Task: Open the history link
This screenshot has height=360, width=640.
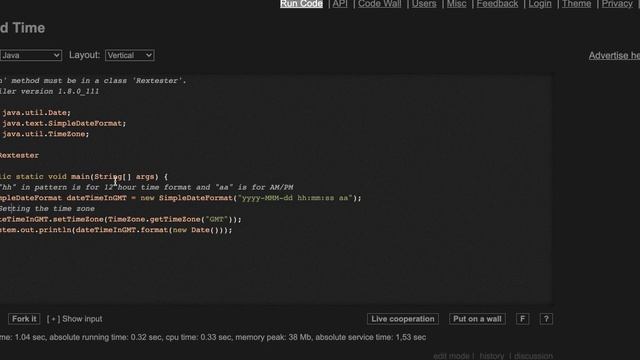Action: pos(491,356)
